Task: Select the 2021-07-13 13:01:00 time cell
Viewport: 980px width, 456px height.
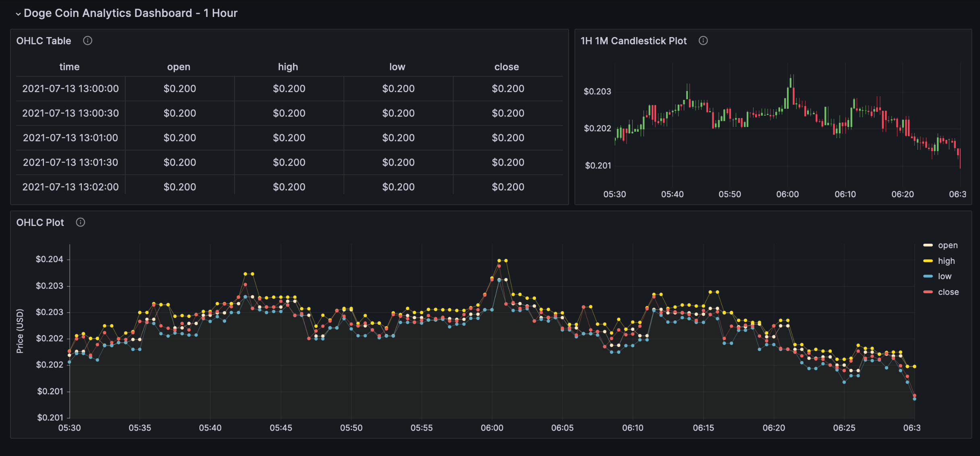Action: (x=71, y=138)
